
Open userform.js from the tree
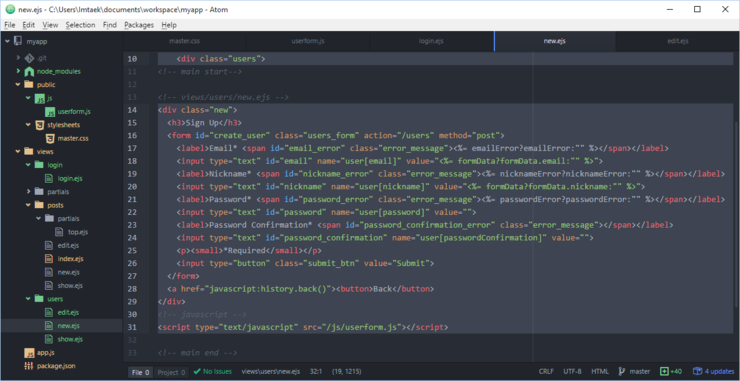click(74, 112)
